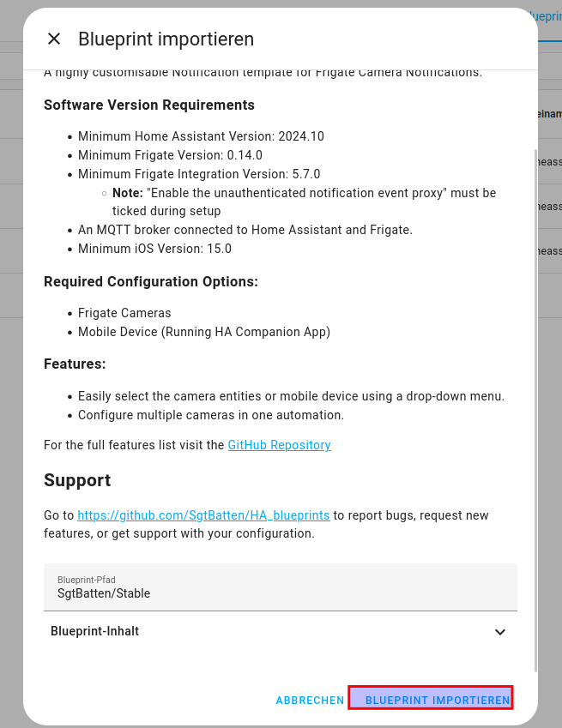Click the chevron arrow beside Blueprint-Inhalt
Screen dimensions: 562x728
tap(500, 632)
